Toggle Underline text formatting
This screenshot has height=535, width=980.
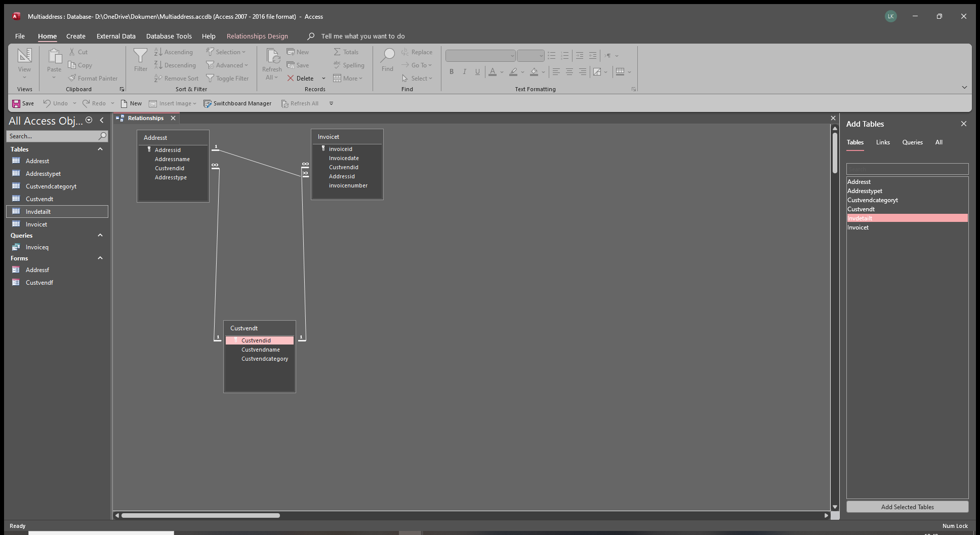(477, 72)
